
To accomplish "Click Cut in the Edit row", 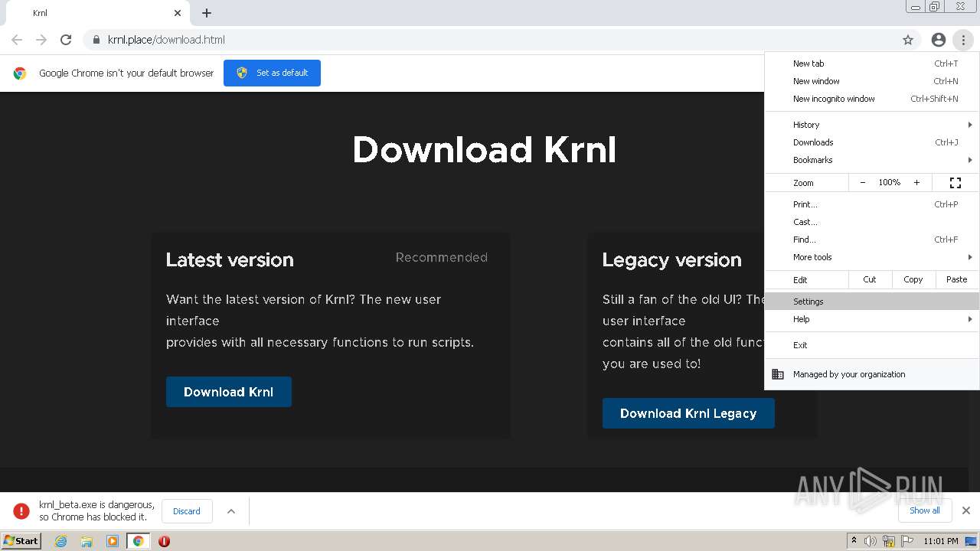I will [x=870, y=279].
